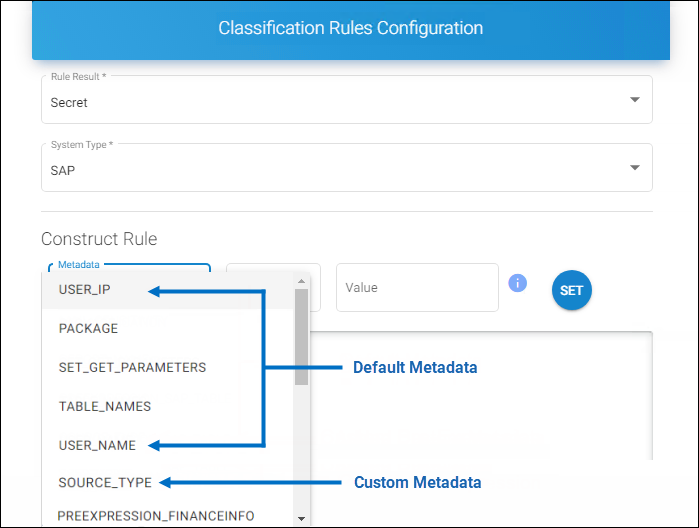Choose USER_NAME from the metadata list

point(97,444)
